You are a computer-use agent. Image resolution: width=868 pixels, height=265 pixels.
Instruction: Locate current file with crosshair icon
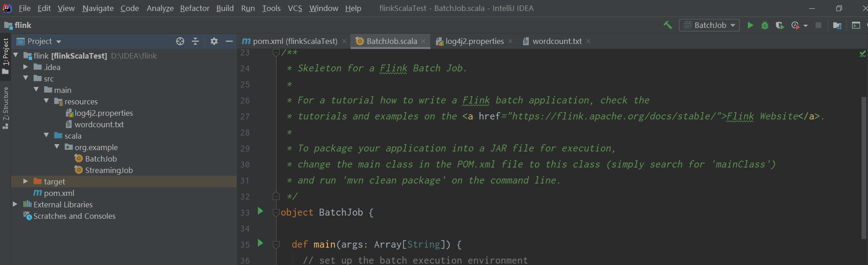coord(180,41)
